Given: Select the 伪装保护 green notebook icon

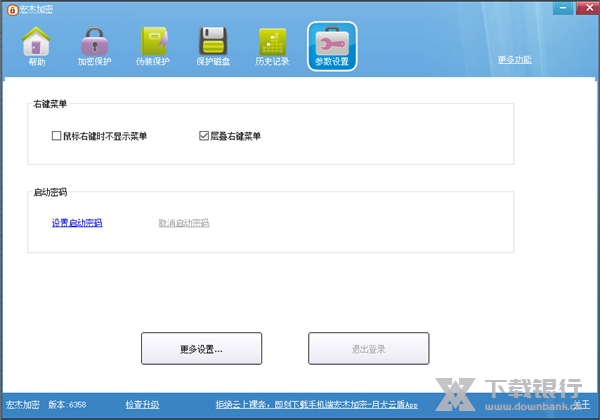Looking at the screenshot, I should (153, 46).
